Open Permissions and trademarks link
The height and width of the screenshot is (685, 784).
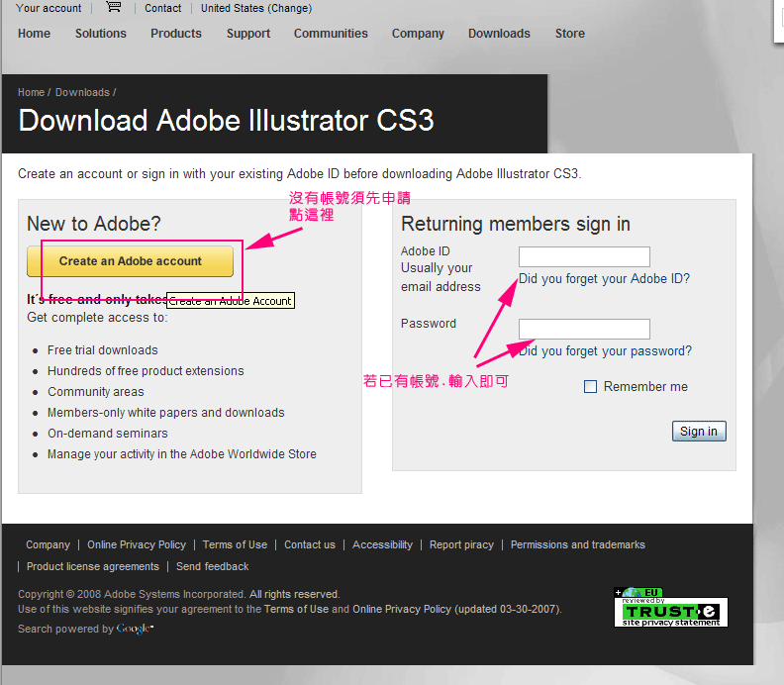coord(578,544)
